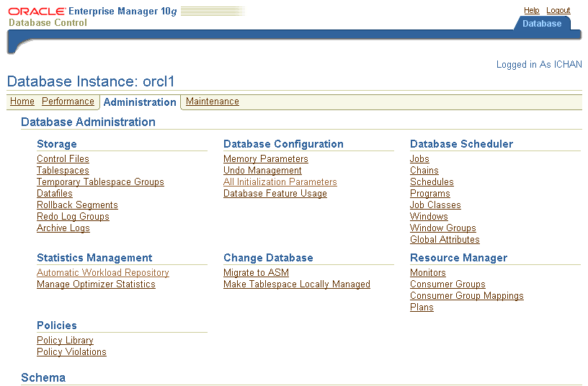Viewport: 588px width, 386px height.
Task: Open Control Files under Storage
Action: 63,159
